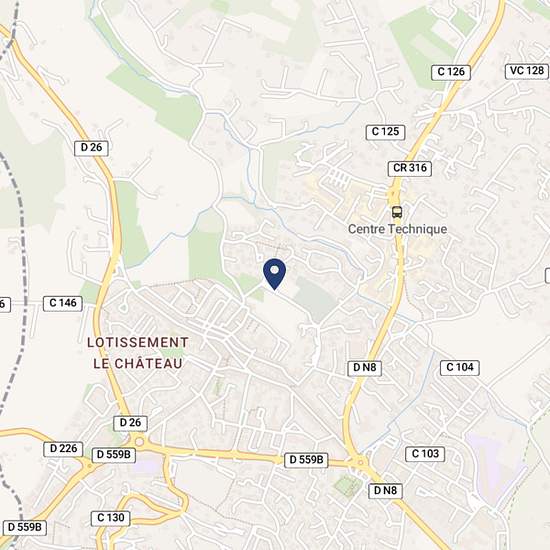Click the upper D 26 road shield
Screen dimensions: 550x550
click(x=91, y=148)
